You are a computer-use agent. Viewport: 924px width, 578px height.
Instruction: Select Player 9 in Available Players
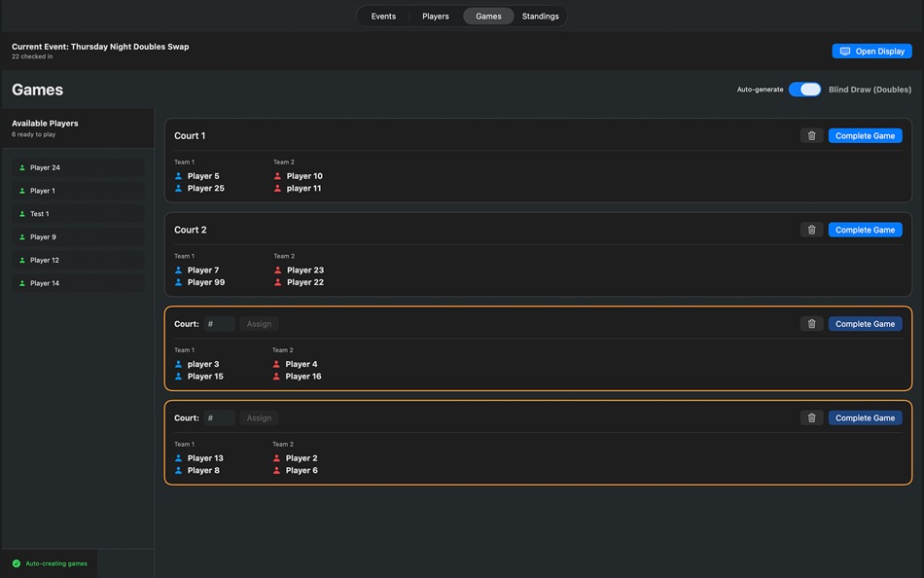pos(78,237)
